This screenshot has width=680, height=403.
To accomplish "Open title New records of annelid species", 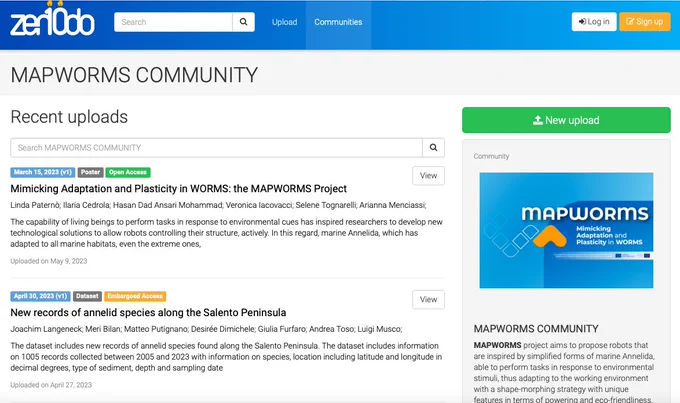I will tap(148, 312).
